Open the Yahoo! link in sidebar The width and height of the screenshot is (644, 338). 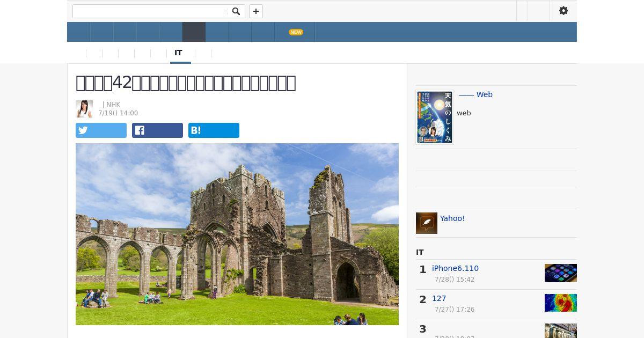(452, 218)
